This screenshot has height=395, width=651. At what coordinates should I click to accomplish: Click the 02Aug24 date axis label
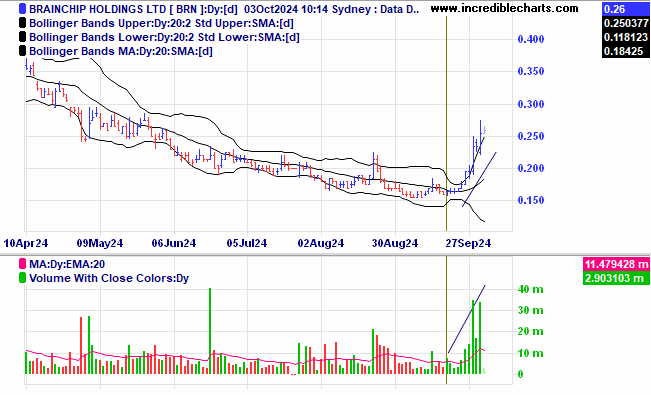(321, 243)
